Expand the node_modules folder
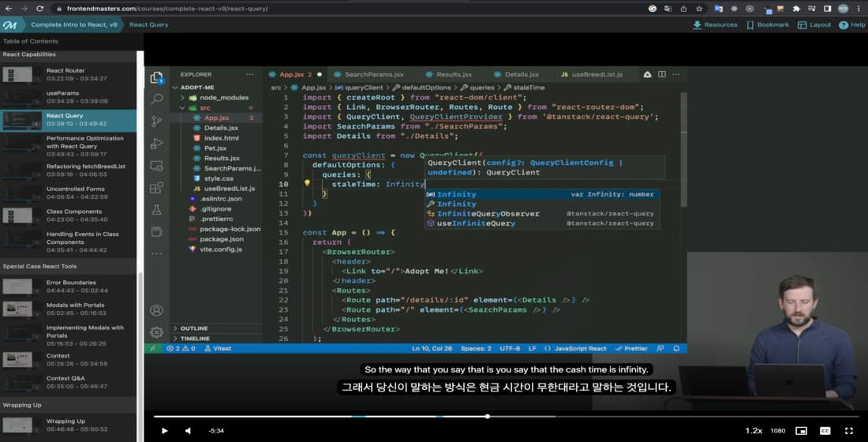The width and height of the screenshot is (868, 442). click(x=218, y=98)
